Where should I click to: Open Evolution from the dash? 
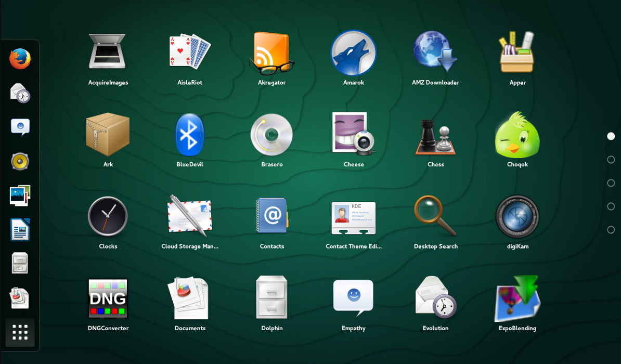[x=20, y=93]
